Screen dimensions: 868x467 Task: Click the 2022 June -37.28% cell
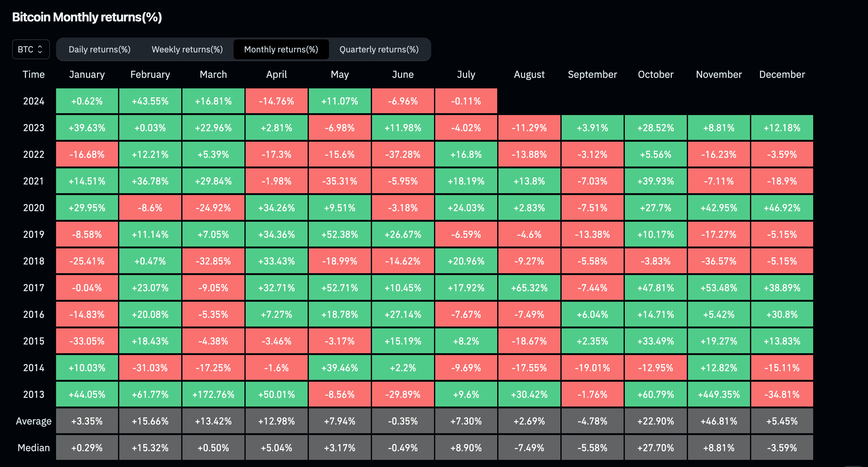click(403, 154)
